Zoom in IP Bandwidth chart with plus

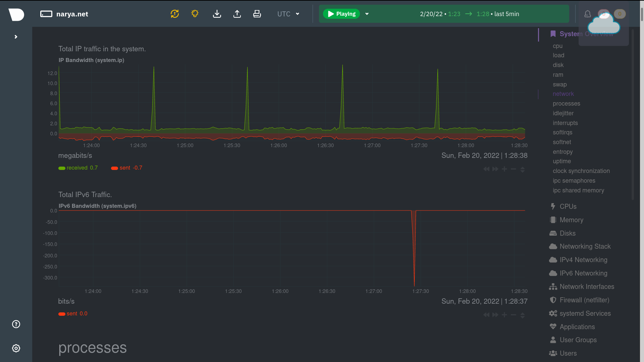tap(504, 169)
